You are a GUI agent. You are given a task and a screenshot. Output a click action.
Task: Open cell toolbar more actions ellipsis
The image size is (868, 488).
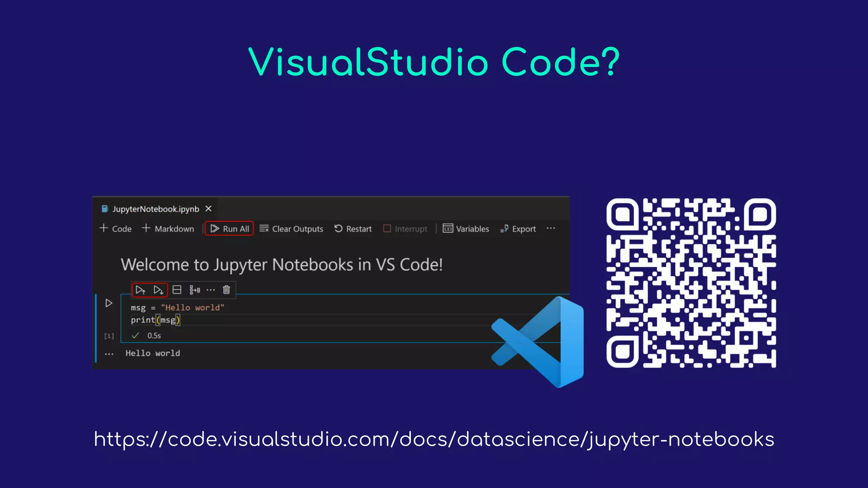(211, 290)
